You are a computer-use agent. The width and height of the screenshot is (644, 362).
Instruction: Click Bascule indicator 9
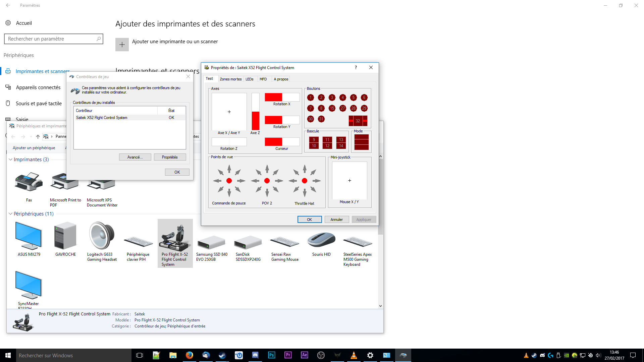[314, 140]
